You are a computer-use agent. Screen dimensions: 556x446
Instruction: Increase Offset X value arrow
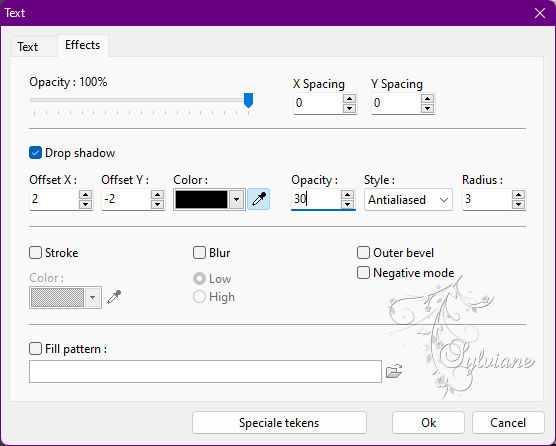pyautogui.click(x=85, y=195)
